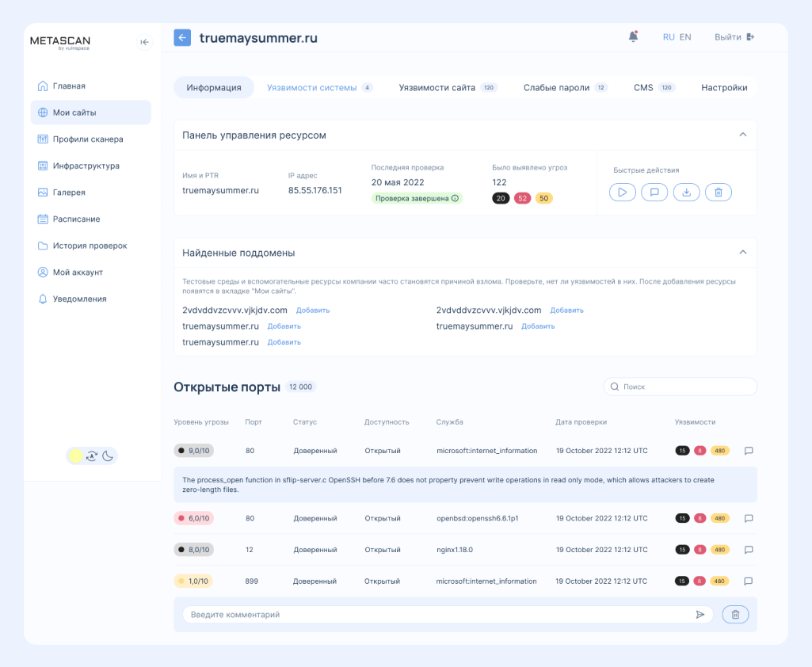Viewport: 812px width, 667px height.
Task: Open the notifications bell in the header
Action: coord(633,36)
